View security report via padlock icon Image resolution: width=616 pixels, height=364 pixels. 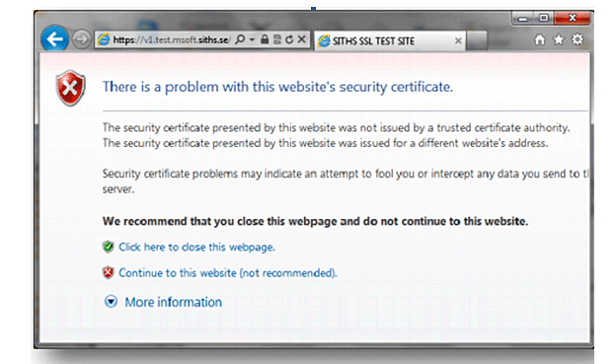(x=265, y=39)
